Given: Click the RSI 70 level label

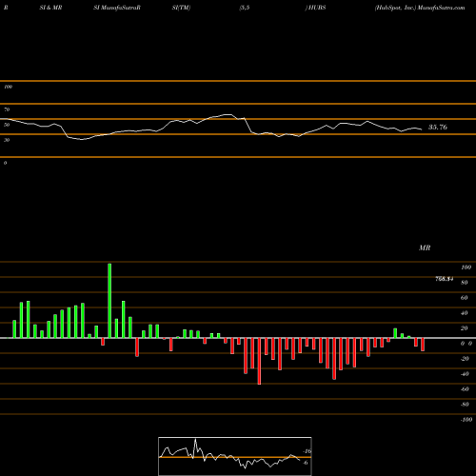Looking at the screenshot, I should (7, 109).
